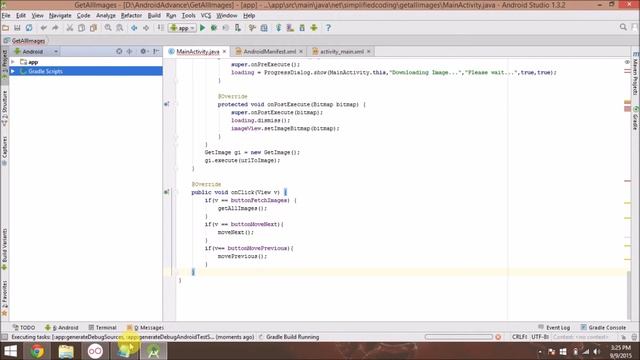Screen dimensions: 640x360
Task: Click the Replace toolbar icon
Action: [120, 28]
